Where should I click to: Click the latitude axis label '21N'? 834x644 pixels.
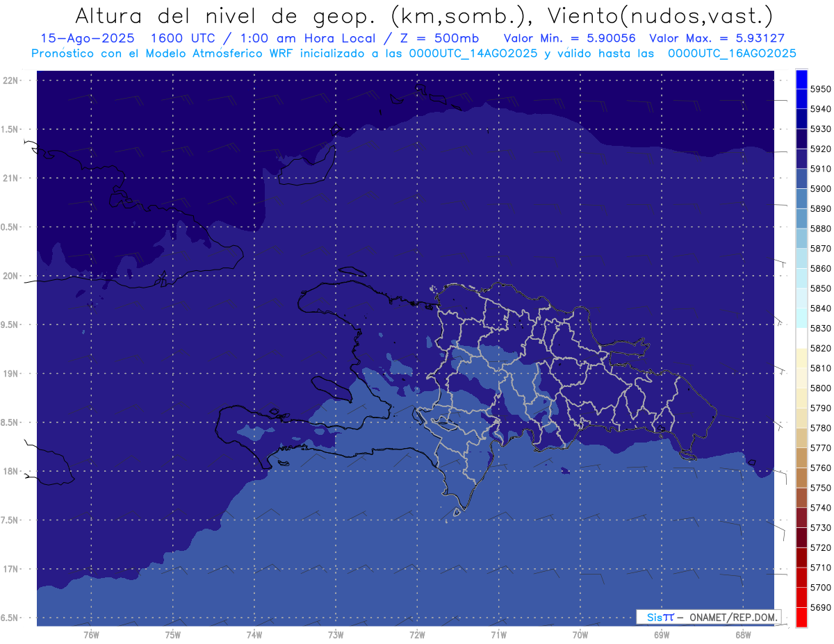point(10,178)
